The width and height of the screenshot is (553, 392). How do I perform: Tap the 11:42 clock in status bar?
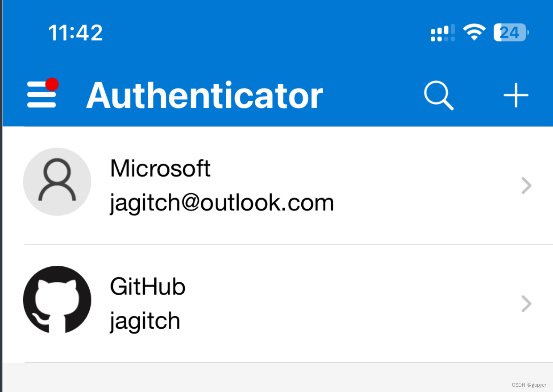(x=75, y=33)
